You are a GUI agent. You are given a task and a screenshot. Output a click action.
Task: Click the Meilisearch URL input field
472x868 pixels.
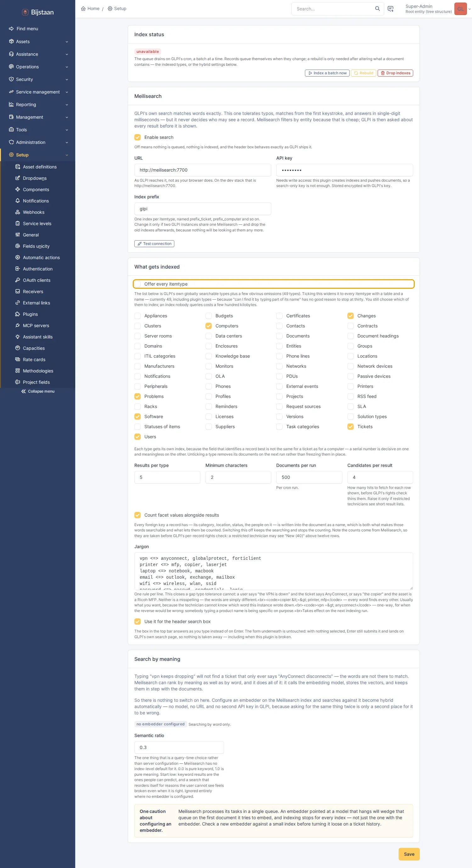(x=203, y=170)
